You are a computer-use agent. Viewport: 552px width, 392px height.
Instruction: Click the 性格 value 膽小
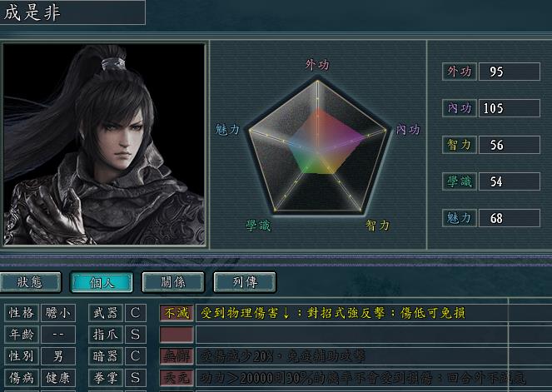pos(58,313)
